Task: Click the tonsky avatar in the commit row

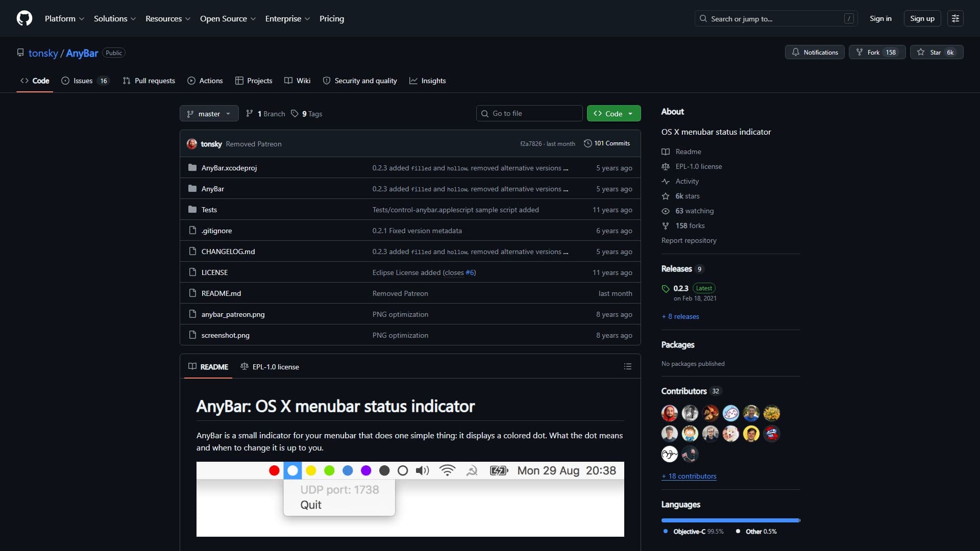Action: point(192,144)
